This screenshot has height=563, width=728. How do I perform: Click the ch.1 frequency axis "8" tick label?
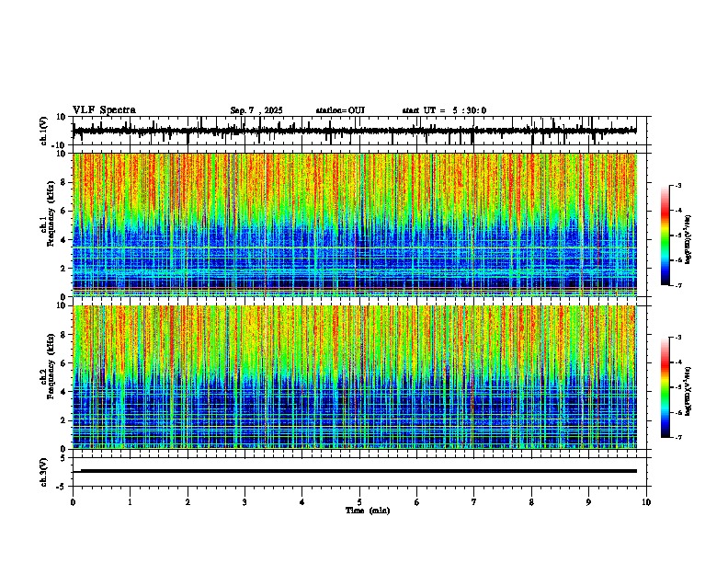click(63, 182)
